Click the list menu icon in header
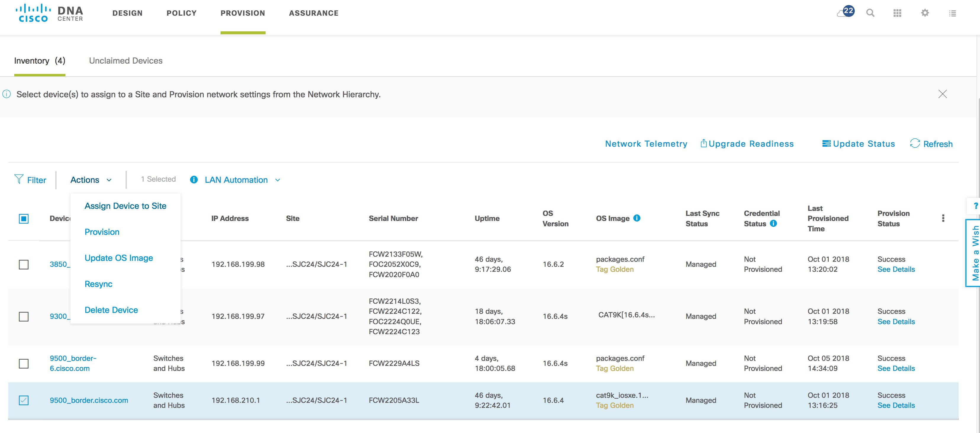980x433 pixels. [952, 13]
